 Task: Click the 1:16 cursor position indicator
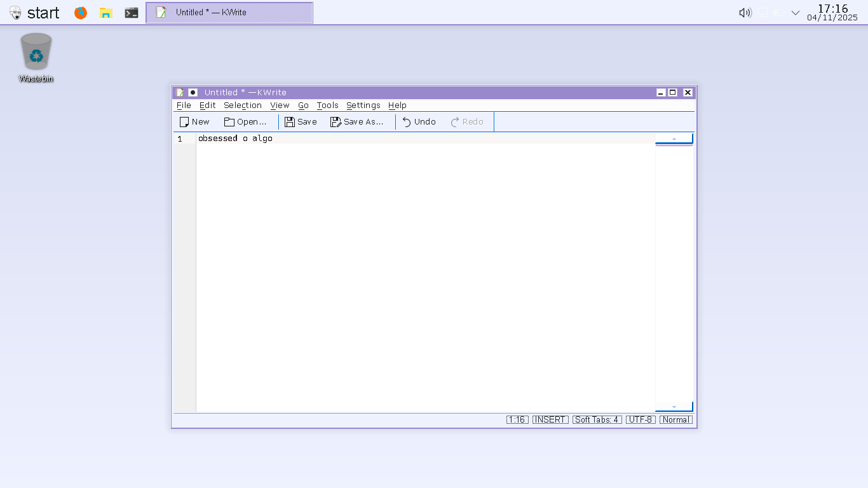tap(517, 420)
